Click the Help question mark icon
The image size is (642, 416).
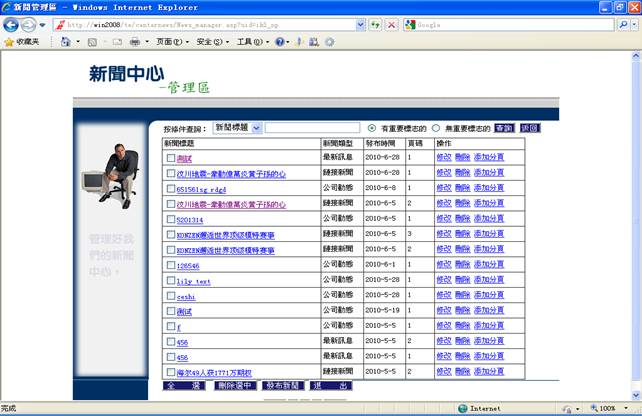280,42
